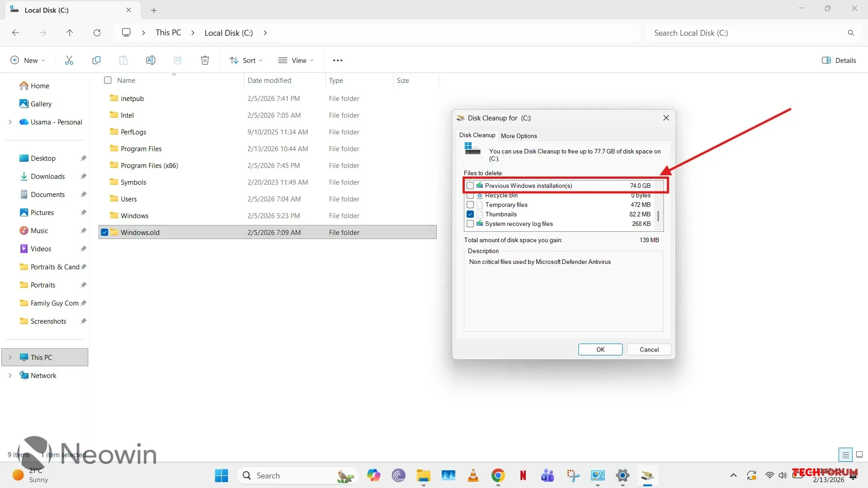
Task: Go back with the left arrow
Action: [15, 33]
